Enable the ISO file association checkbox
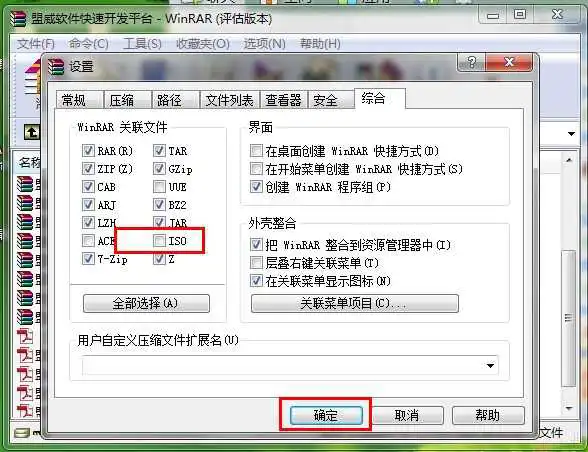Viewport: 588px width, 452px height. click(159, 240)
